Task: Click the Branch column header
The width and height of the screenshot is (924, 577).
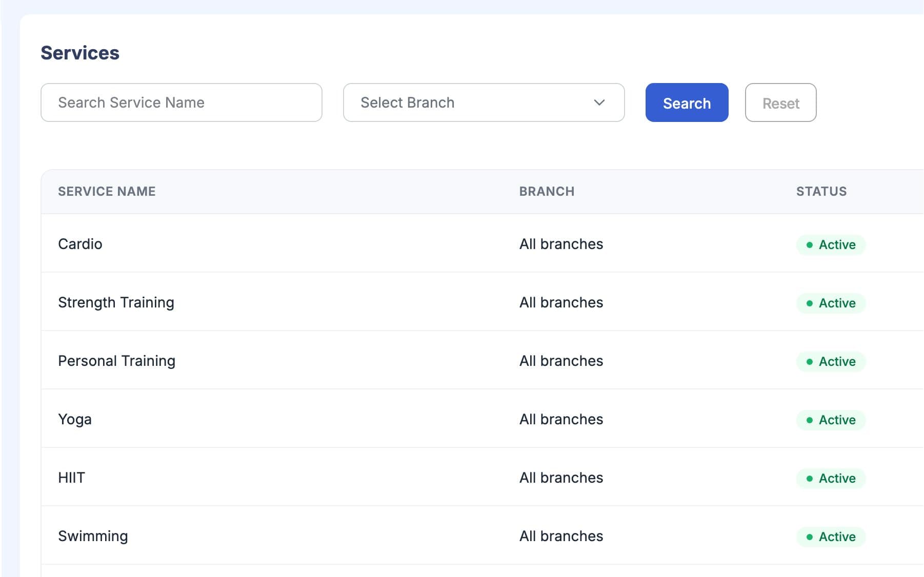Action: click(x=547, y=191)
